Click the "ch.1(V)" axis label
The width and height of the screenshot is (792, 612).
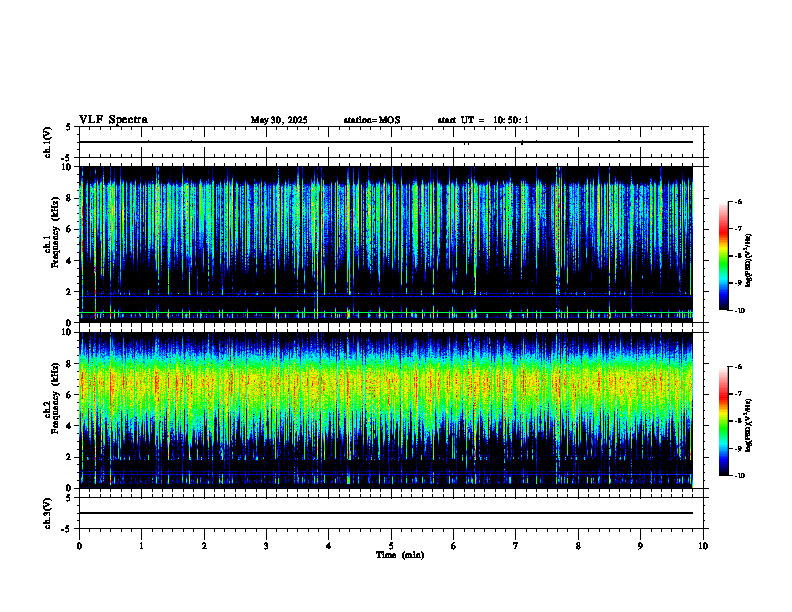[47, 142]
